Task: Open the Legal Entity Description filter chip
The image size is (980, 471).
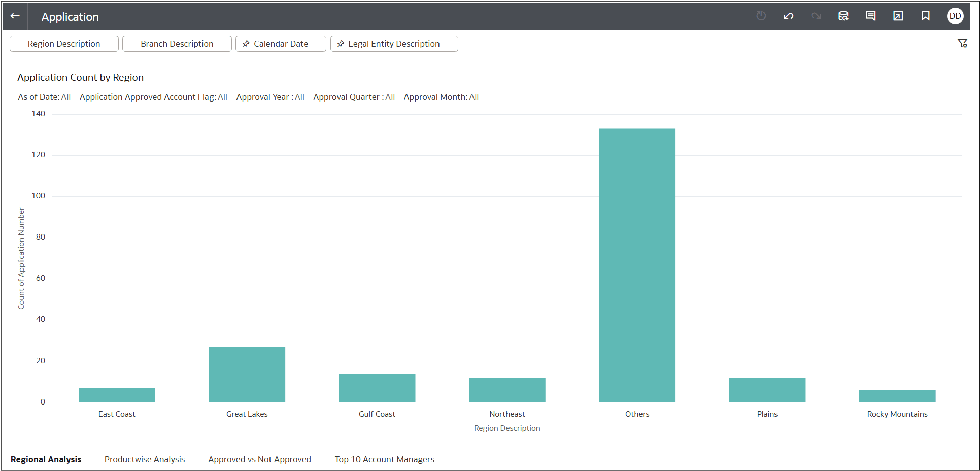Action: (x=394, y=44)
